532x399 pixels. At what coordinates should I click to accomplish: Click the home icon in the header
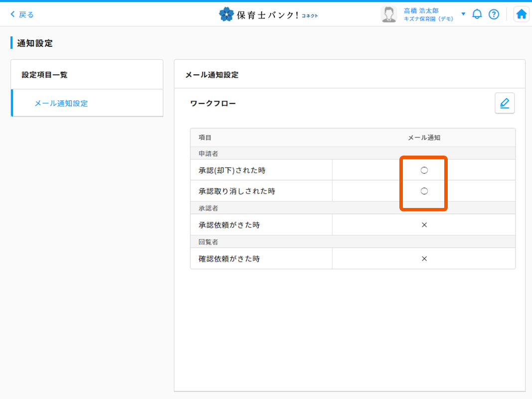pos(522,14)
